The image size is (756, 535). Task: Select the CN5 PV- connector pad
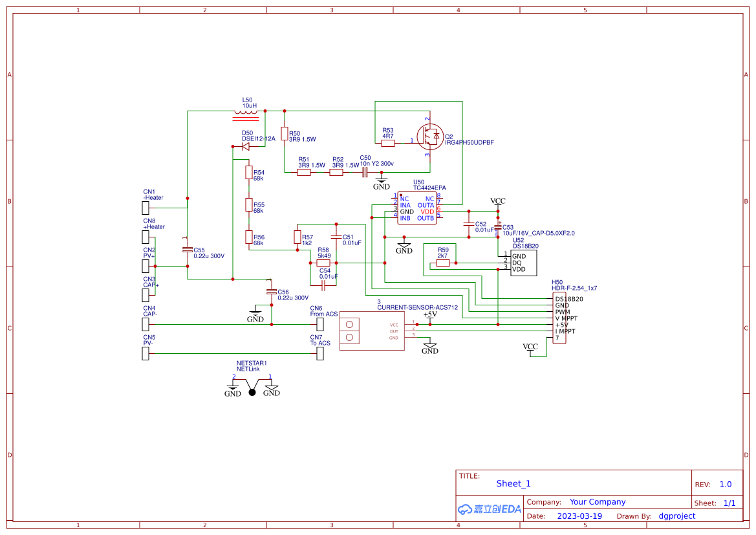146,354
